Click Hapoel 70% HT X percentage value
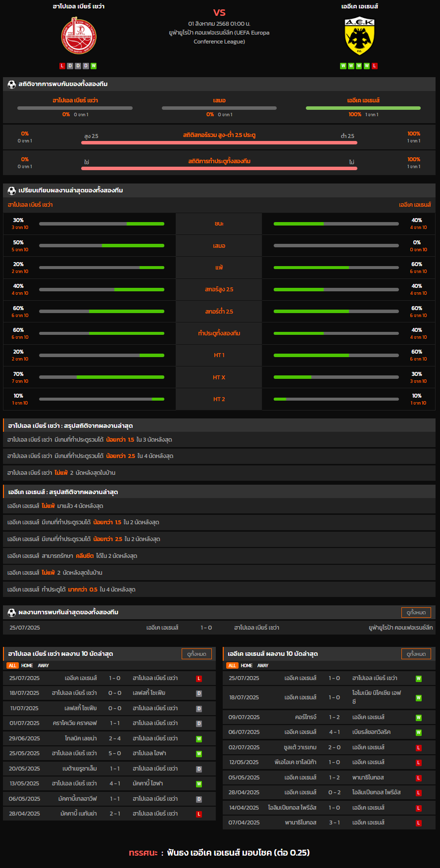440x868 pixels. tap(18, 374)
